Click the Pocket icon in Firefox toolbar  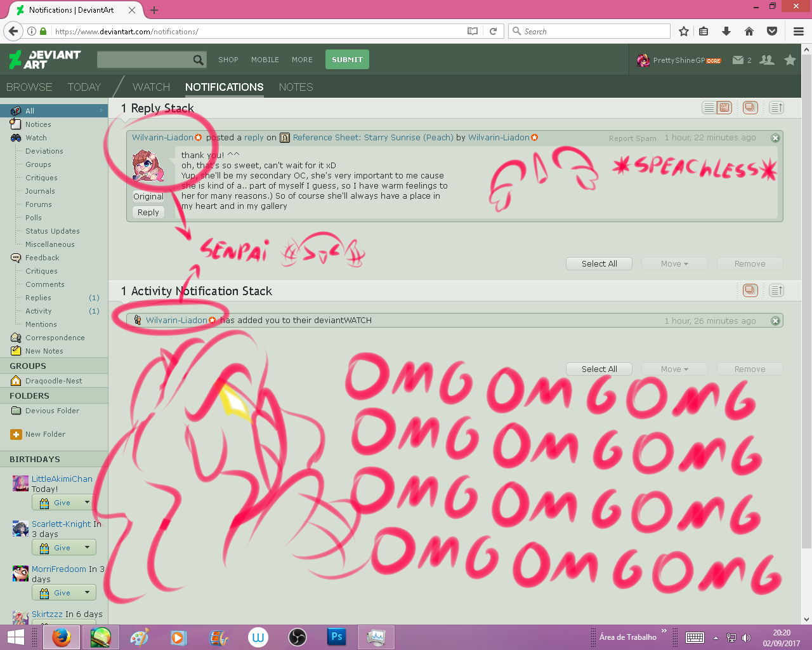(772, 31)
